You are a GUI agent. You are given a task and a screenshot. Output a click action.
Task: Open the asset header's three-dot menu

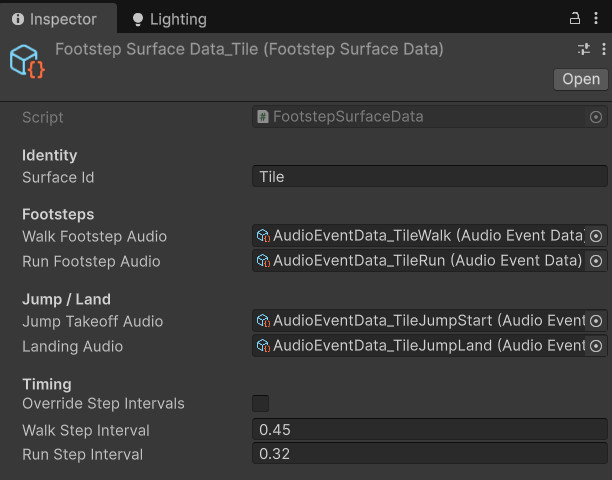(x=604, y=49)
